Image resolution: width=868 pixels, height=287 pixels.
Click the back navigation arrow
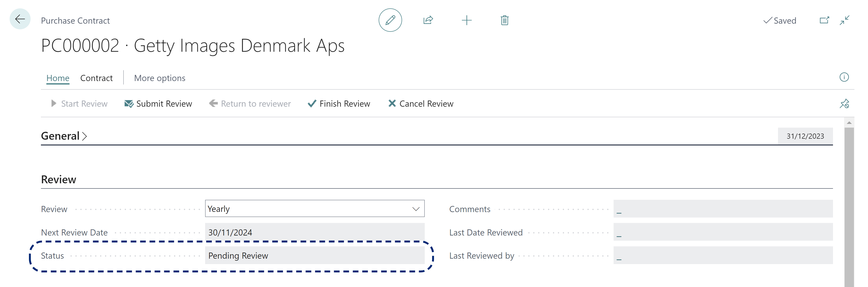[x=19, y=19]
